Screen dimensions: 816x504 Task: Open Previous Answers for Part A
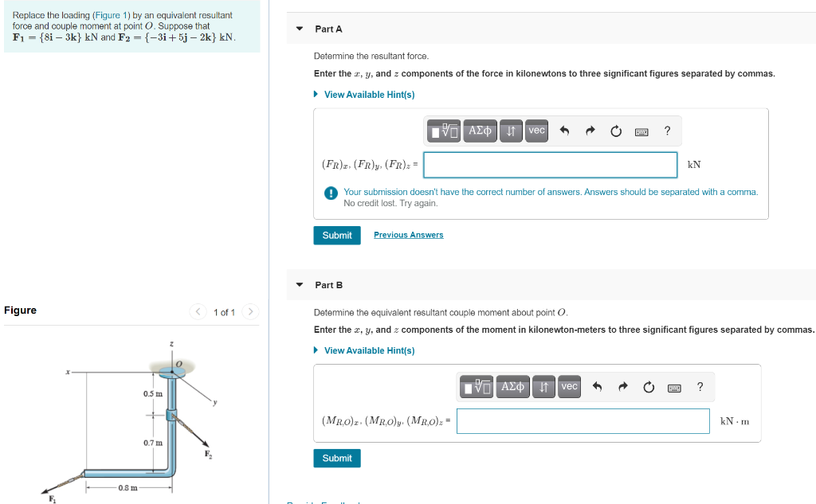[409, 234]
